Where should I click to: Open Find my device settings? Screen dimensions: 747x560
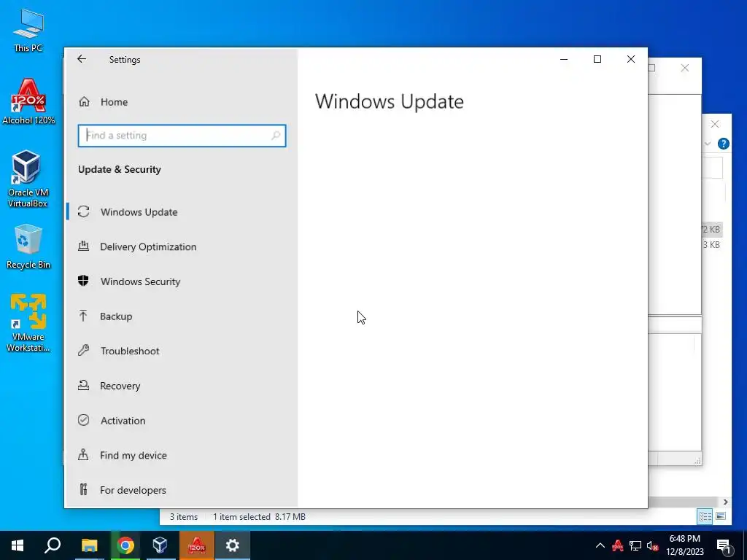[133, 455]
